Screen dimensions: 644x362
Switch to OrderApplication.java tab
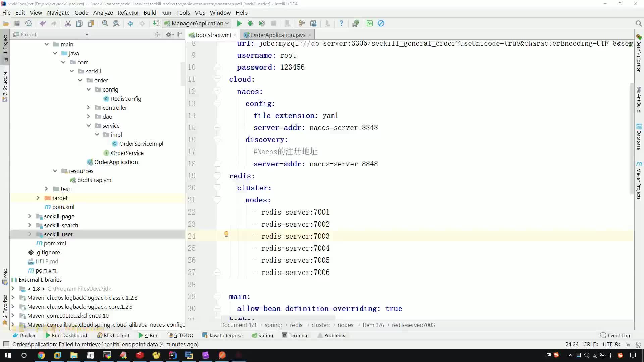pyautogui.click(x=278, y=35)
